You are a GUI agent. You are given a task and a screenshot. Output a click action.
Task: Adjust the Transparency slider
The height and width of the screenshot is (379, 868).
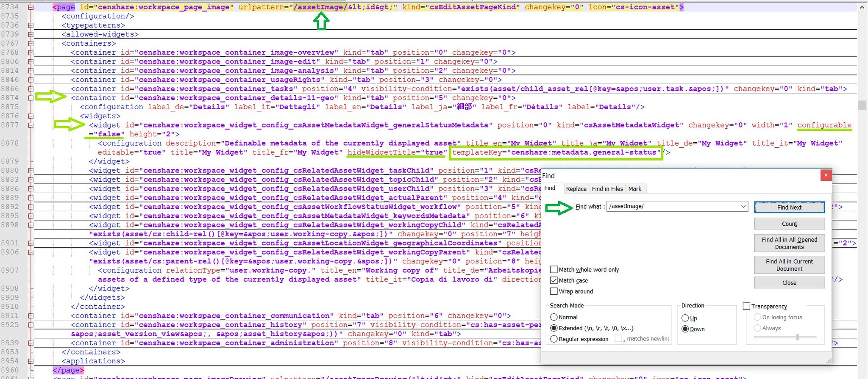tap(797, 338)
